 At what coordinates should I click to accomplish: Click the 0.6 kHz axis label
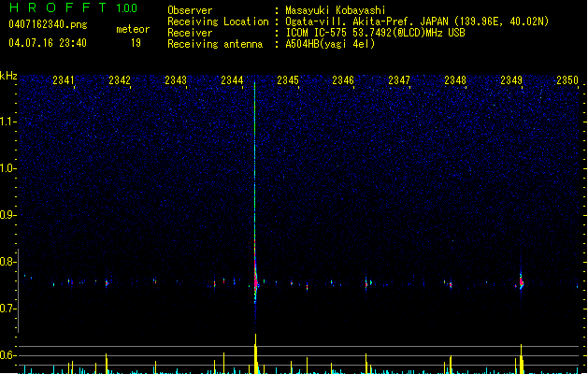7,355
